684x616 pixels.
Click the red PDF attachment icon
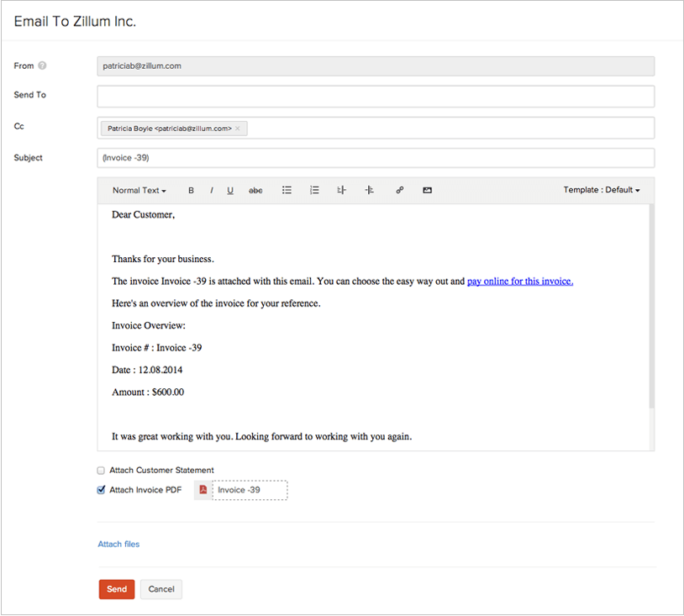click(203, 490)
